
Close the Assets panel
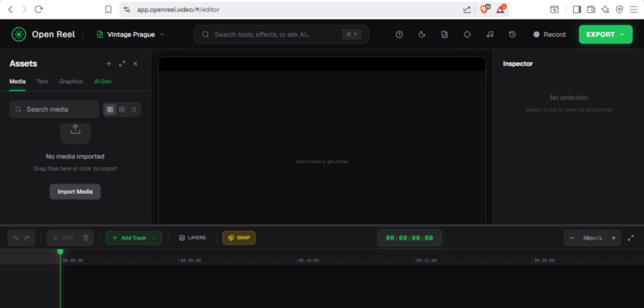pyautogui.click(x=135, y=64)
